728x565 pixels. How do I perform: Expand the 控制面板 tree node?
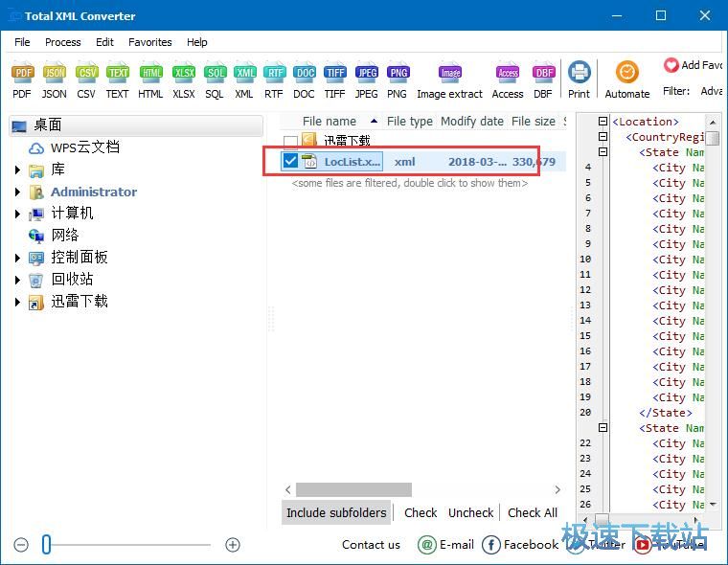pos(17,258)
